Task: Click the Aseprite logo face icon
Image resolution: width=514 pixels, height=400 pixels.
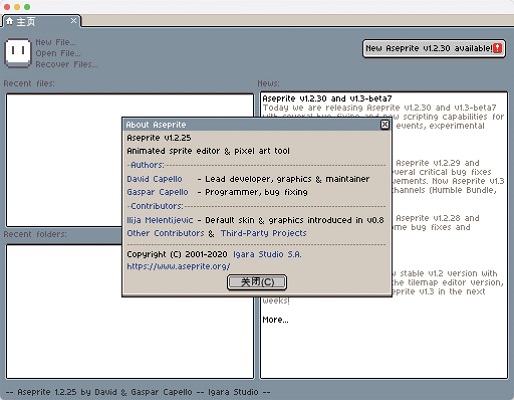Action: pyautogui.click(x=18, y=52)
